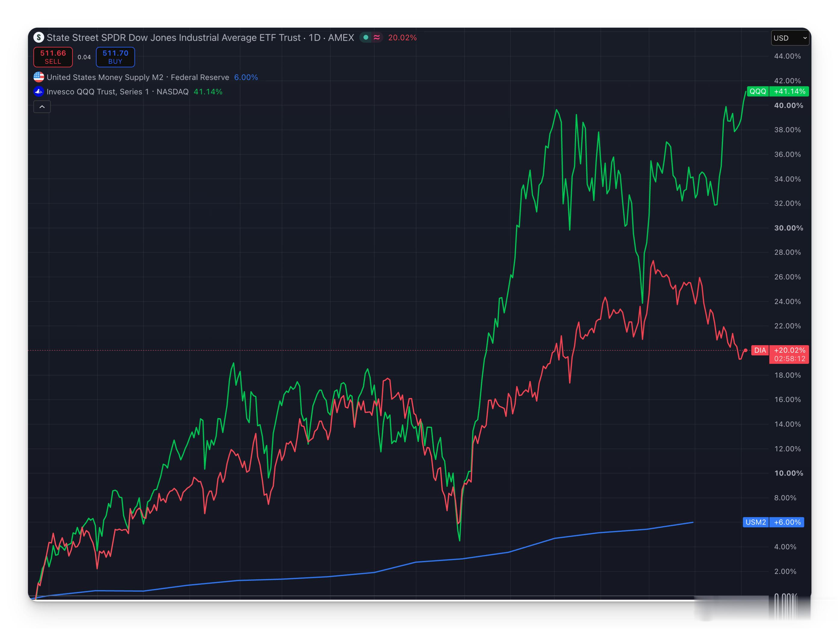Click the State Street SPDR logo icon
This screenshot has height=629, width=840.
[x=39, y=38]
